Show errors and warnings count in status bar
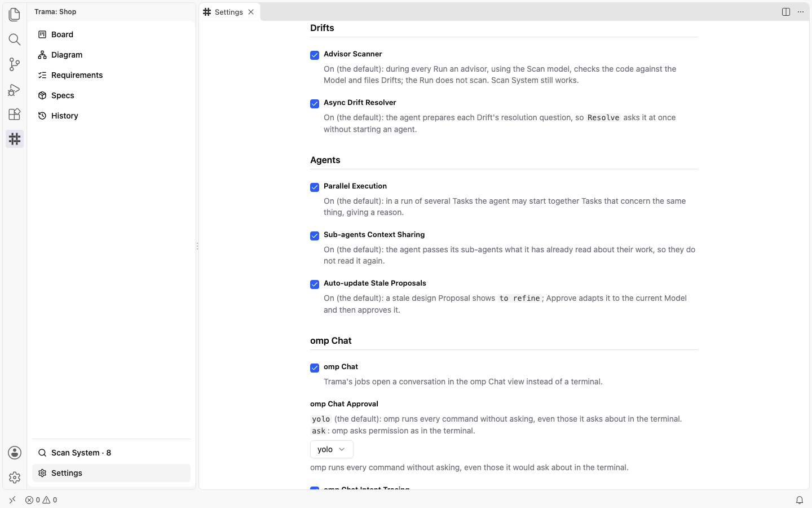 (x=41, y=500)
